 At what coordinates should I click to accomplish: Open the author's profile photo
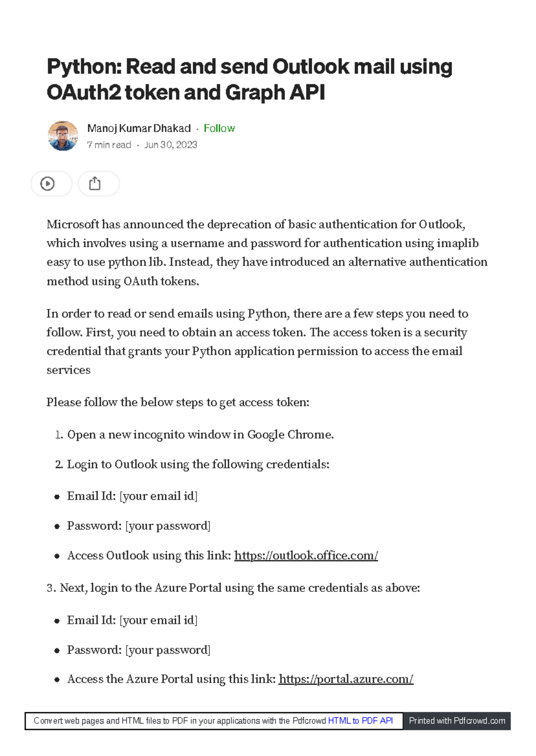coord(63,136)
